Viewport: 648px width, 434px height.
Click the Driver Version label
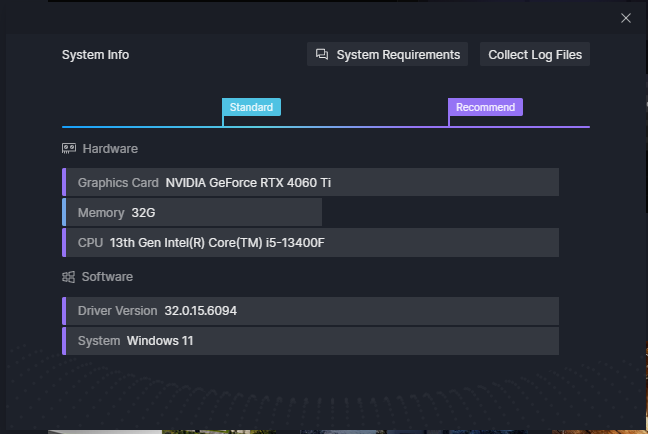click(117, 311)
